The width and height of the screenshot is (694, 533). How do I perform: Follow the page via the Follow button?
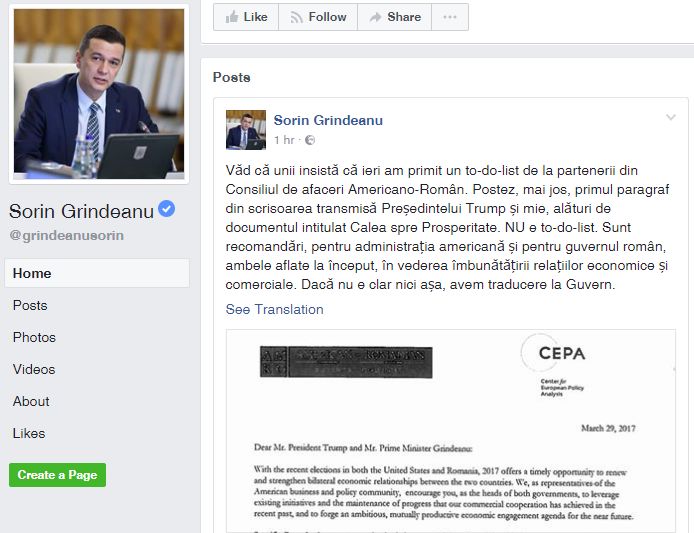click(x=318, y=17)
